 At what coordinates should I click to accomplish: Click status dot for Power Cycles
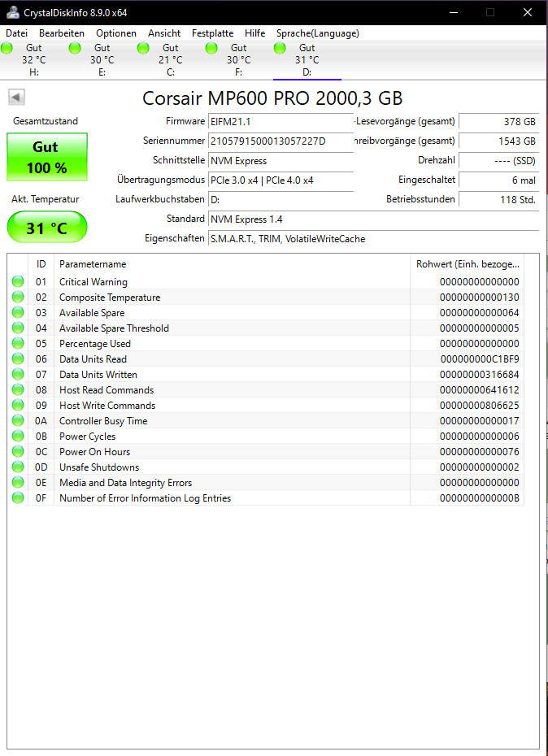click(x=18, y=436)
